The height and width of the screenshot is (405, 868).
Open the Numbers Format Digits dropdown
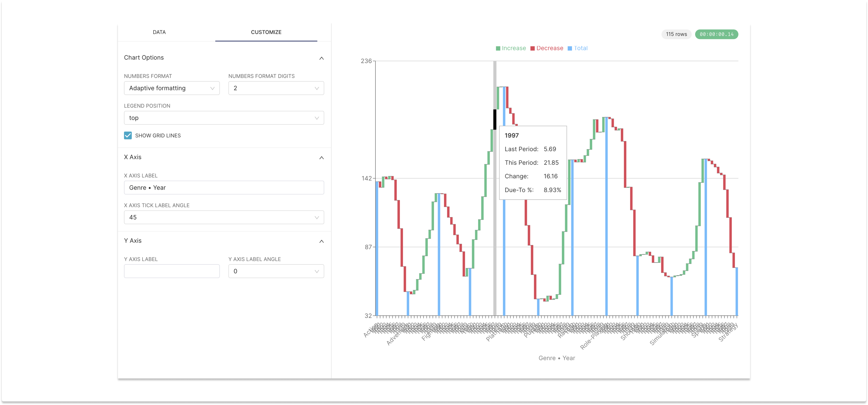[x=276, y=88]
